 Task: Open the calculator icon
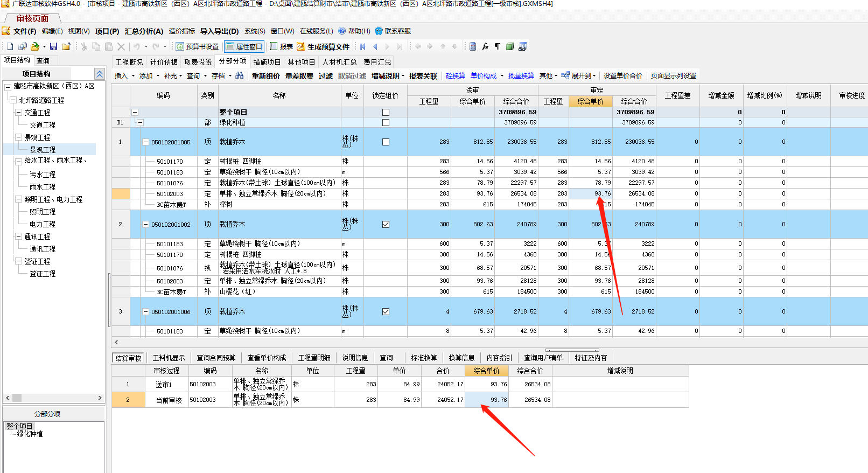click(473, 46)
